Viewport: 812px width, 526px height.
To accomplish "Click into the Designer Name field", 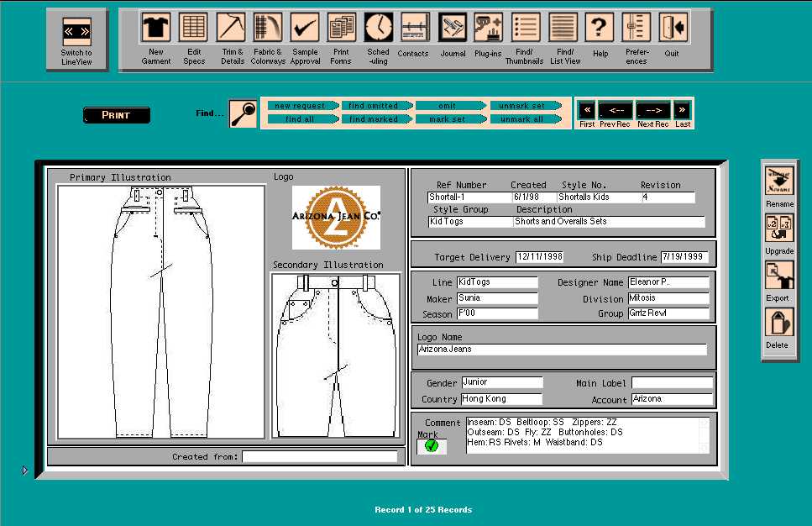I will point(668,282).
